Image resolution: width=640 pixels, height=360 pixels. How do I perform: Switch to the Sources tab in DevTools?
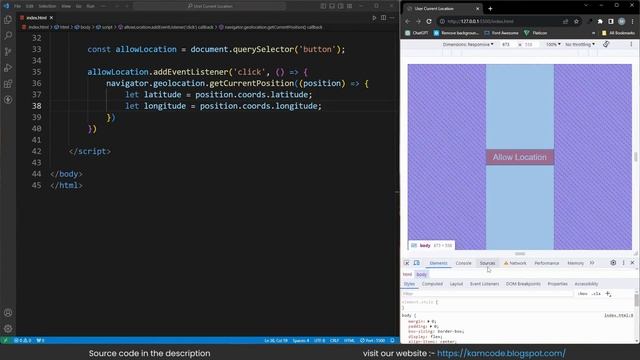point(487,263)
